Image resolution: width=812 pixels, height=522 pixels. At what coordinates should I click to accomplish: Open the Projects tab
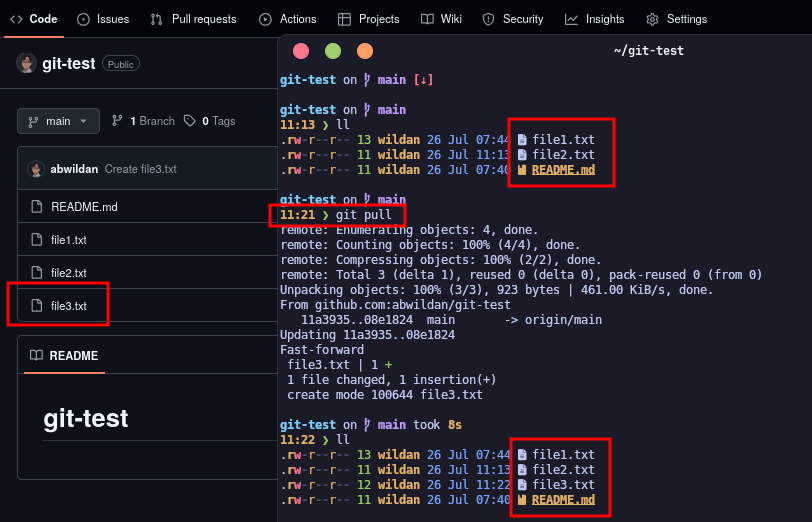[368, 19]
